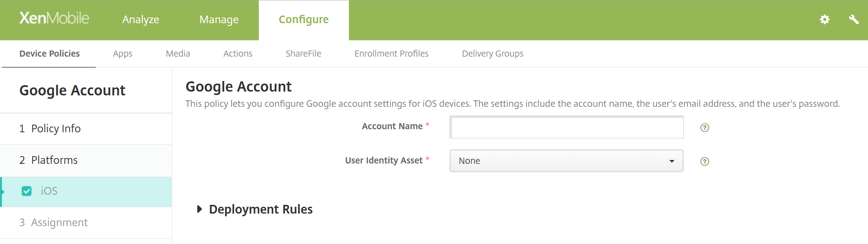Select the Configure tab
868x244 pixels.
point(304,19)
